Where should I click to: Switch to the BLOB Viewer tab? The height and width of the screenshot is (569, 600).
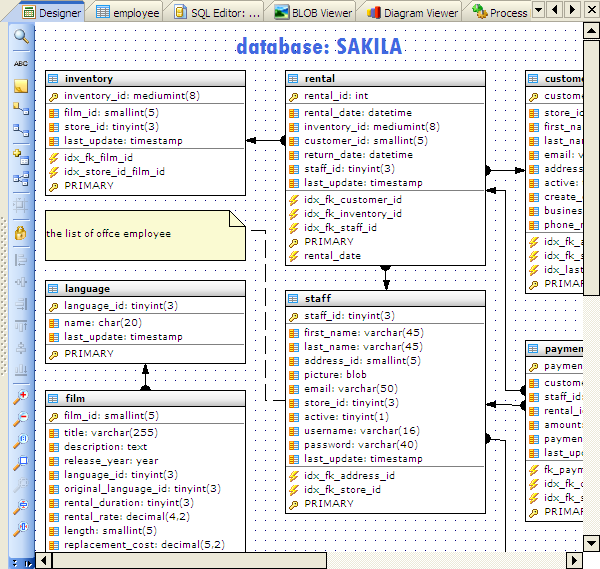[x=313, y=13]
